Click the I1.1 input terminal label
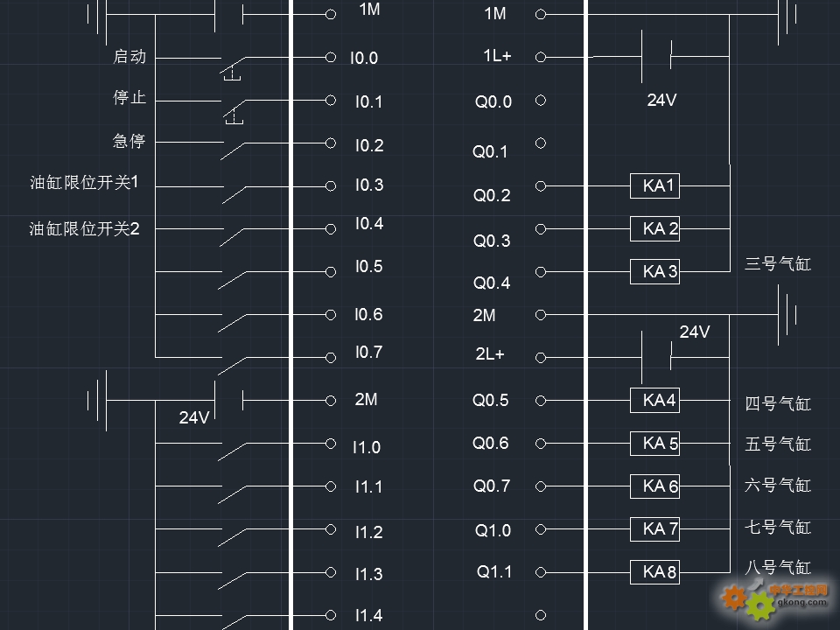Image resolution: width=840 pixels, height=630 pixels. click(x=368, y=487)
